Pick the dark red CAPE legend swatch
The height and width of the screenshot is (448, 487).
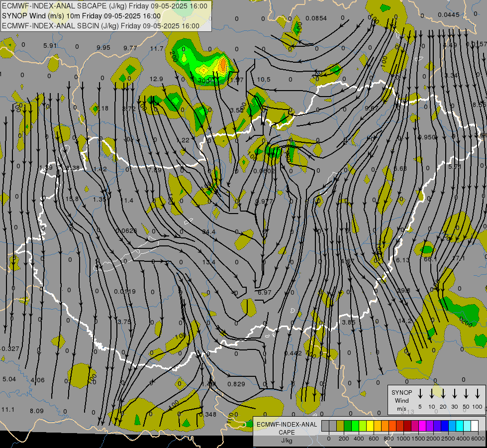tap(407, 426)
